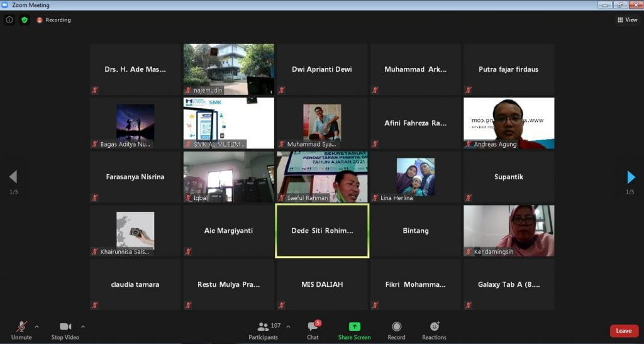Click muted mic icon on Farasanya Nisrina tile
The image size is (644, 344).
(x=95, y=197)
